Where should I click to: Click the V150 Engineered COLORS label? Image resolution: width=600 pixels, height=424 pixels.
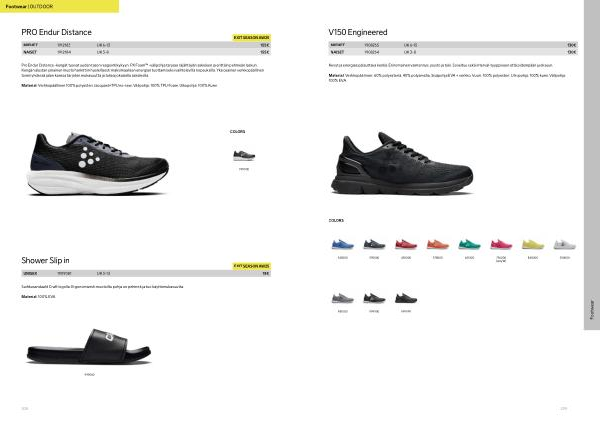pos(336,220)
